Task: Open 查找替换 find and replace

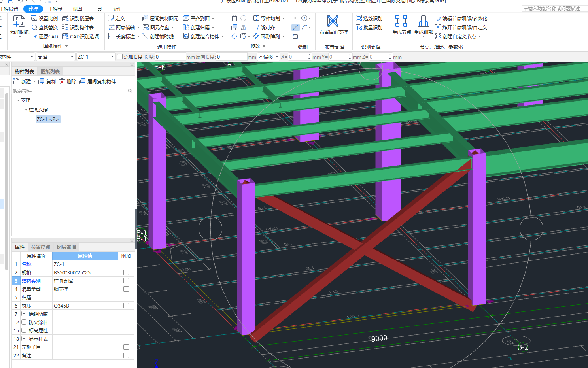Action: pos(44,27)
